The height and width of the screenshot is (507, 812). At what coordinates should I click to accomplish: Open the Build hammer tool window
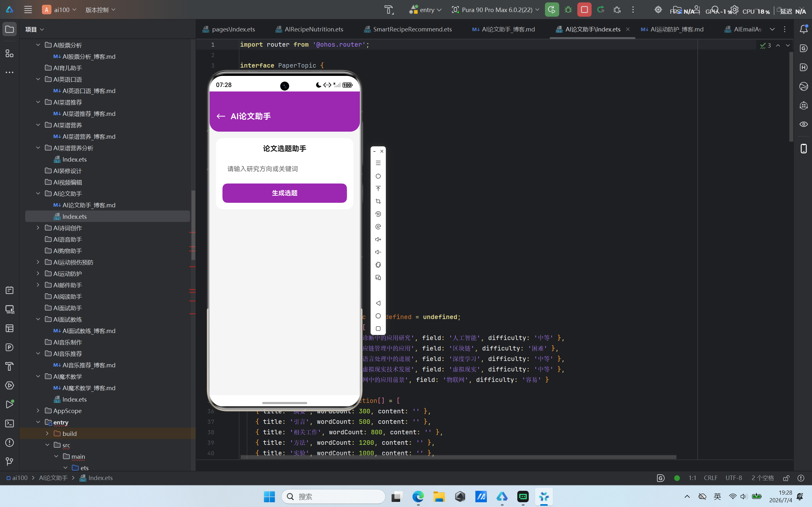coord(10,366)
